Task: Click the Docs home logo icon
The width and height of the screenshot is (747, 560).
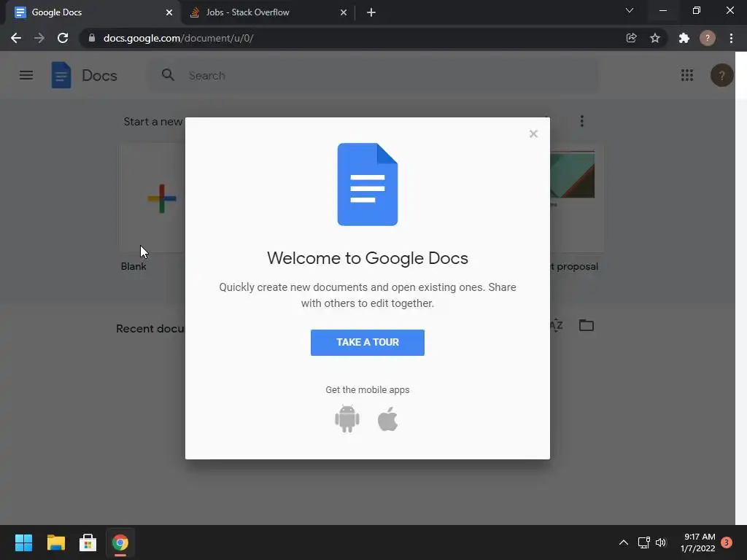Action: point(61,75)
